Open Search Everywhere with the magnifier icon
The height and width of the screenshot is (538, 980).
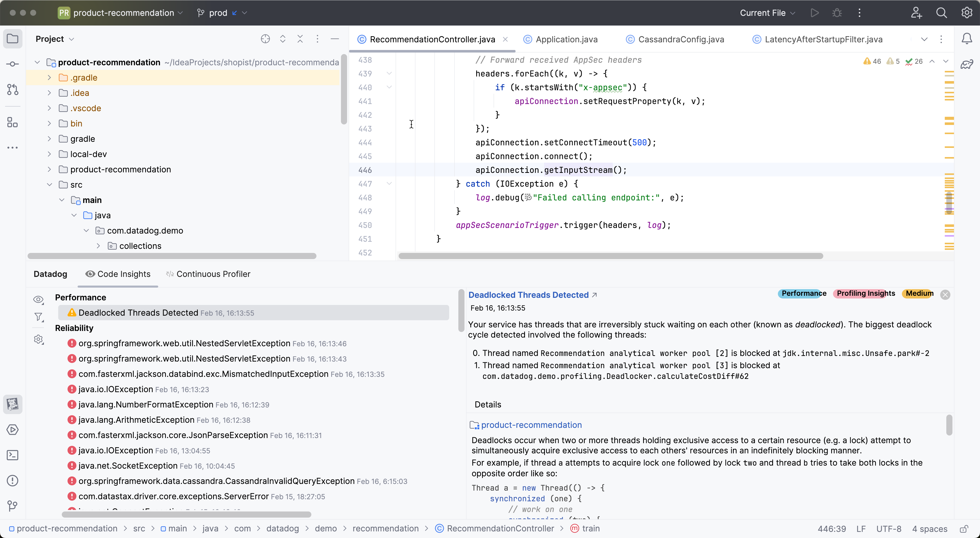941,12
